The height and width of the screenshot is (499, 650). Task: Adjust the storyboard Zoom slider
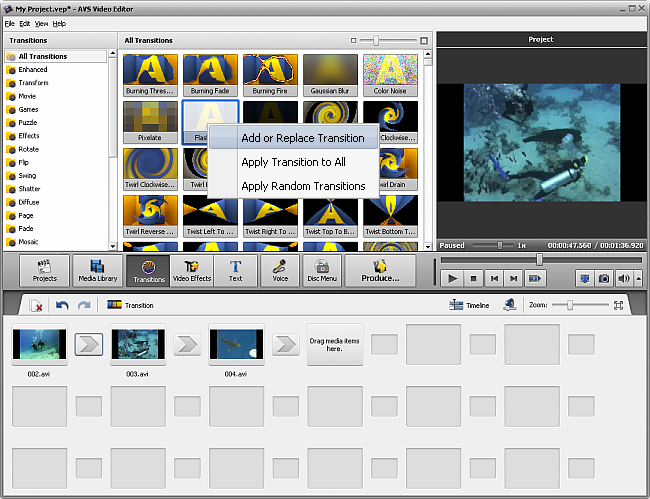coord(570,305)
